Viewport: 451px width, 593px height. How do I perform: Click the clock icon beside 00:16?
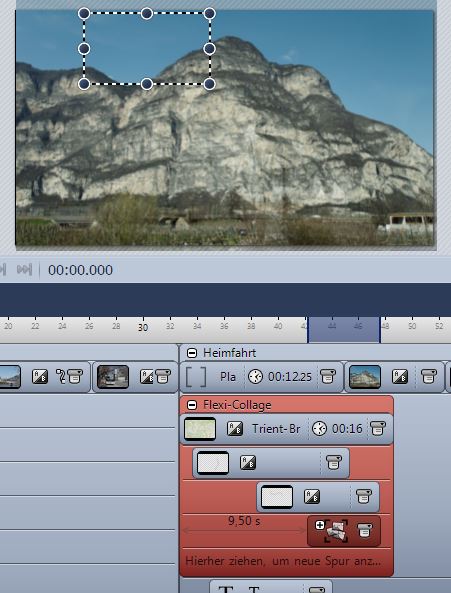pyautogui.click(x=319, y=429)
